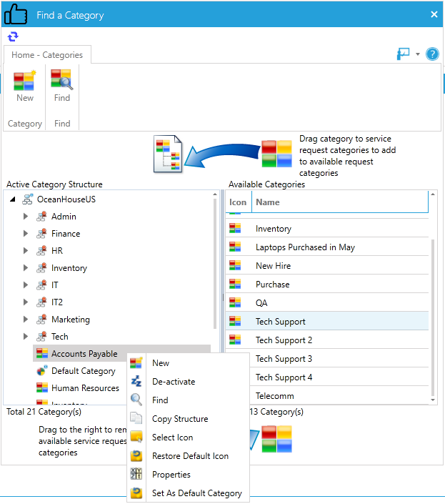Open Properties from the context menu
The image size is (445, 504).
click(171, 475)
